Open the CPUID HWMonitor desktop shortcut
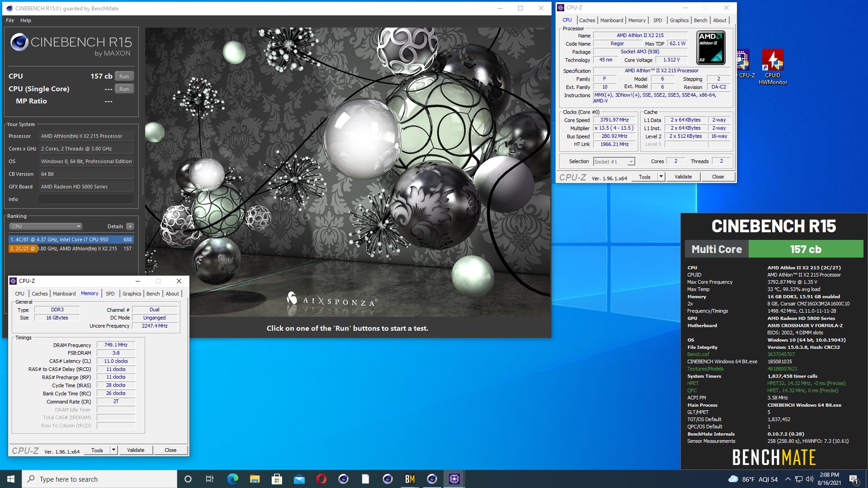This screenshot has height=488, width=868. [x=773, y=67]
